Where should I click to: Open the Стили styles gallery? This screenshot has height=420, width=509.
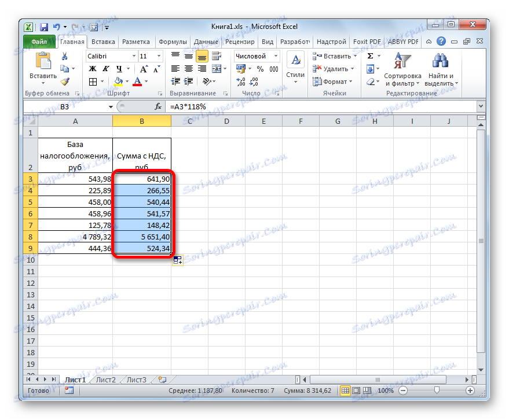point(295,68)
